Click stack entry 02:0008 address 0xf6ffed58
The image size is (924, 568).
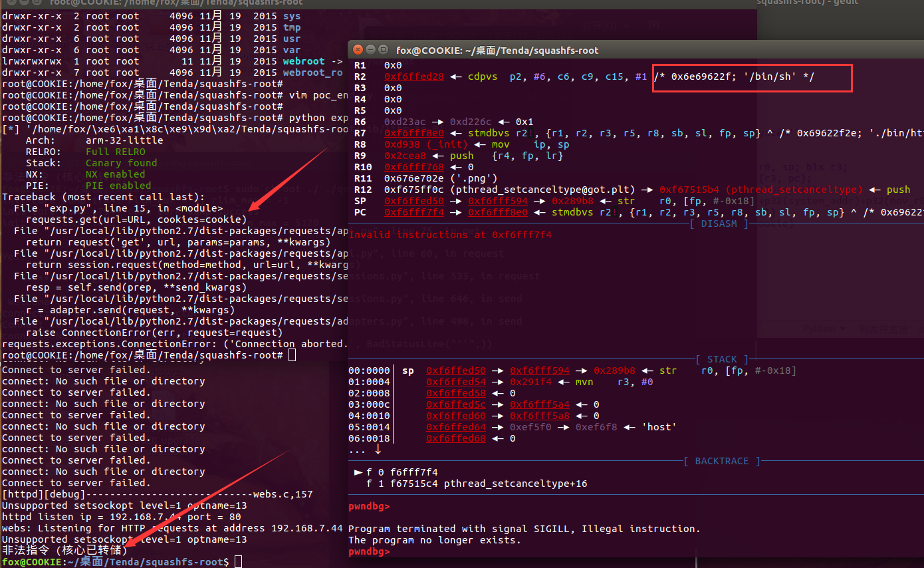(x=456, y=393)
